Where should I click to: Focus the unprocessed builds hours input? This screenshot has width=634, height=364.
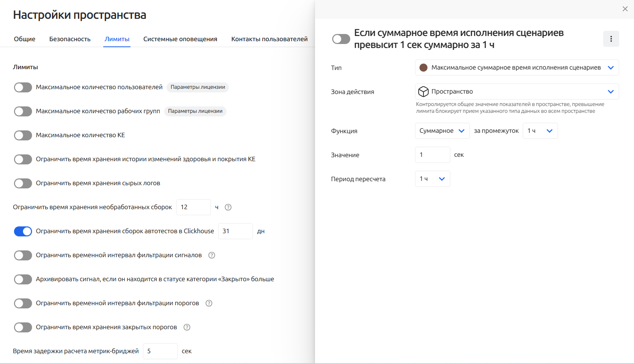pos(193,207)
